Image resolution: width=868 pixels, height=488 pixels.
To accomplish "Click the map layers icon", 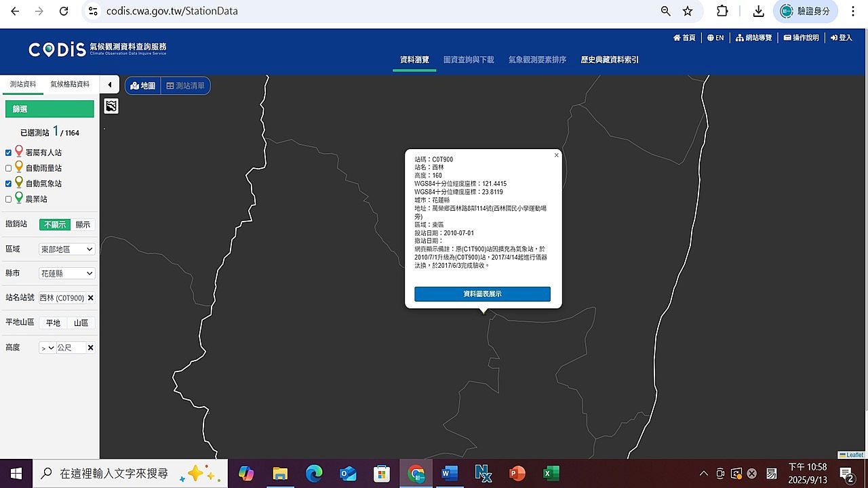I will coord(111,106).
